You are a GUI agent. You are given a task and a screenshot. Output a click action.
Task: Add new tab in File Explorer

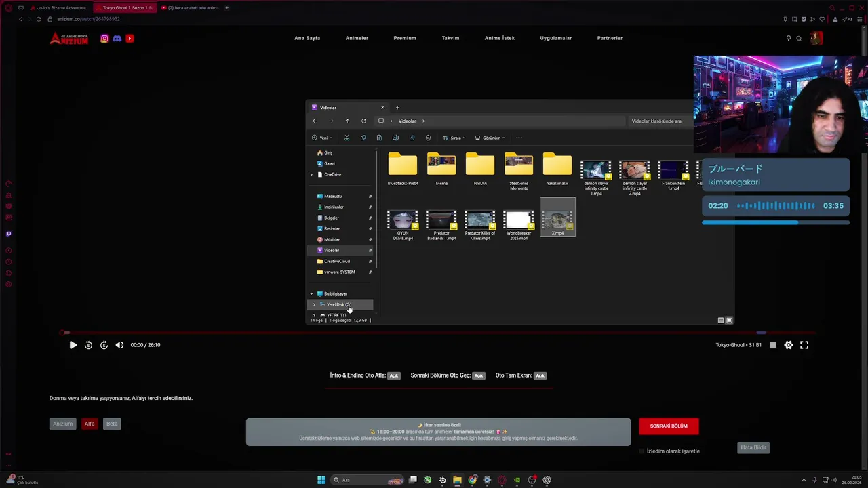397,108
